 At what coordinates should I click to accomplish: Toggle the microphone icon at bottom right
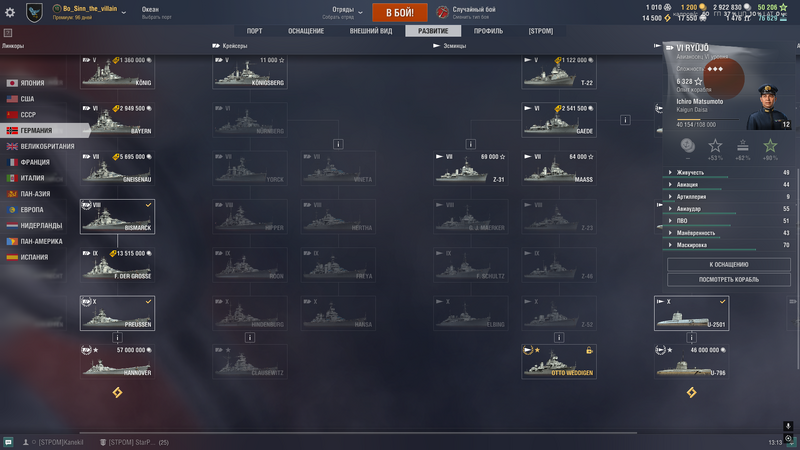[788, 426]
